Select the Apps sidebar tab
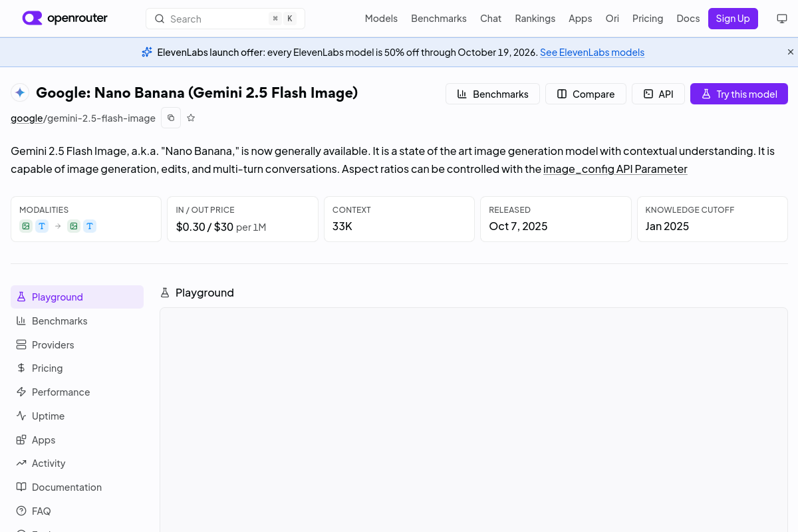The image size is (798, 532). [x=77, y=440]
